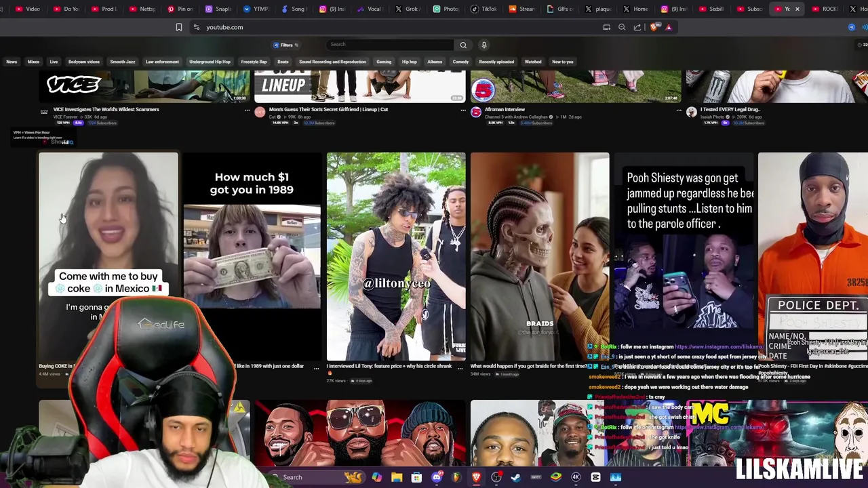The image size is (868, 488).
Task: Select the Gaming category chip
Action: 384,62
